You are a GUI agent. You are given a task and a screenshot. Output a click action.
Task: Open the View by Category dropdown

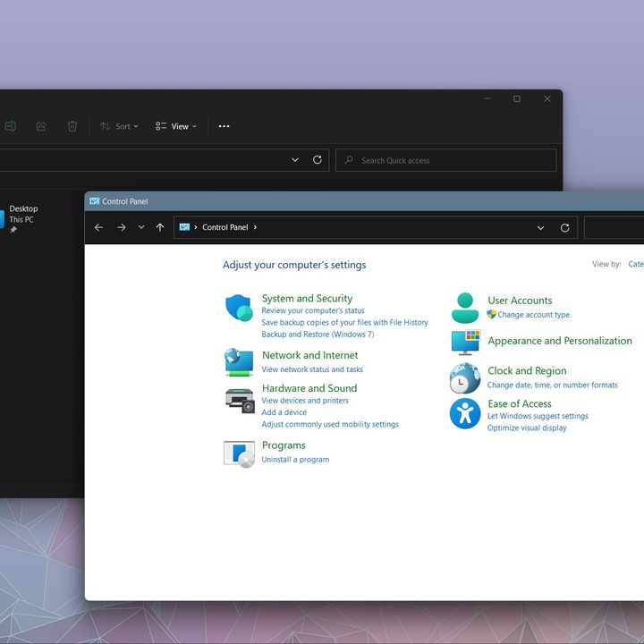(636, 264)
